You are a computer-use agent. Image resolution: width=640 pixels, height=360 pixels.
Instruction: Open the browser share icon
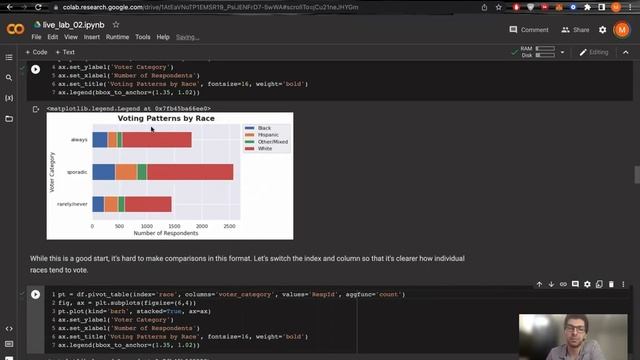coord(484,7)
